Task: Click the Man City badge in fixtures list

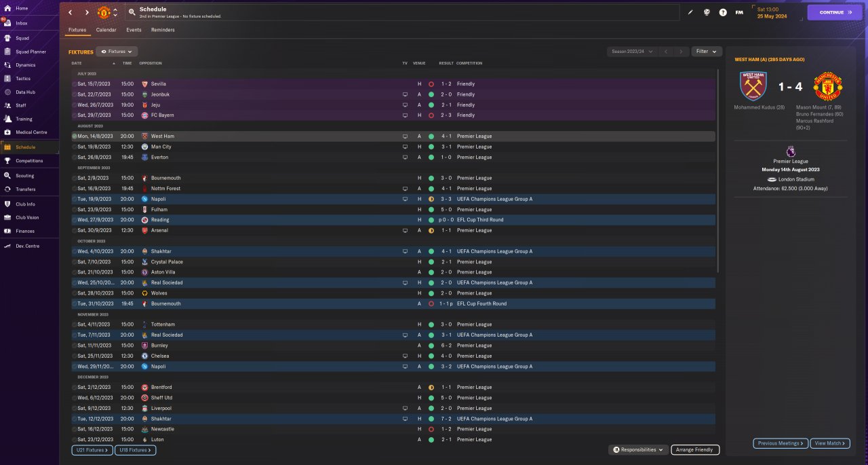Action: [x=144, y=147]
